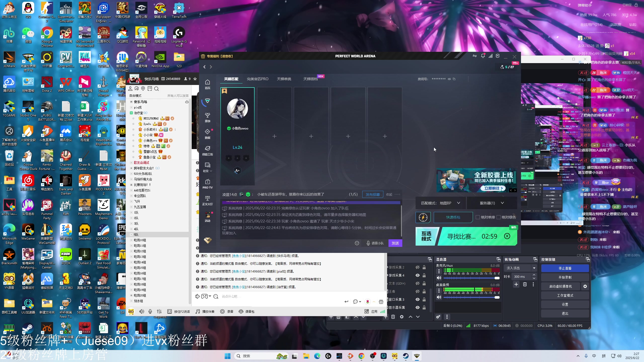Click YY speaker volume icon in bottom bar
Screen dimensions: 644x362
click(142, 311)
